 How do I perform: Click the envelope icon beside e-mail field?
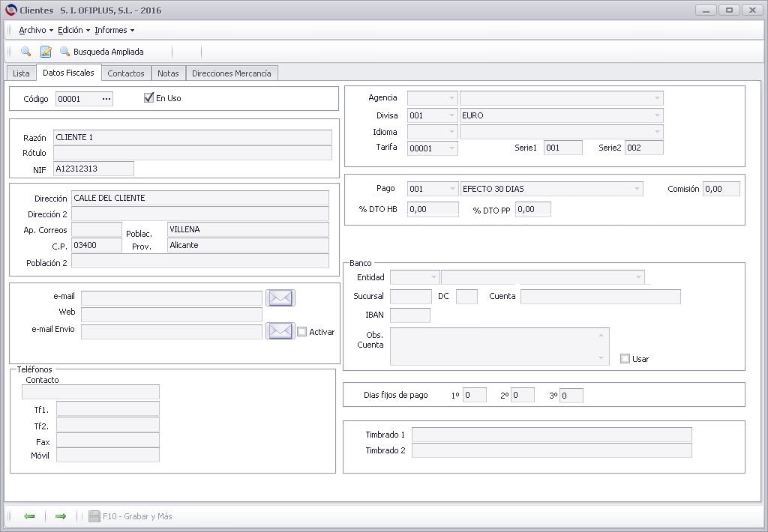[x=280, y=297]
